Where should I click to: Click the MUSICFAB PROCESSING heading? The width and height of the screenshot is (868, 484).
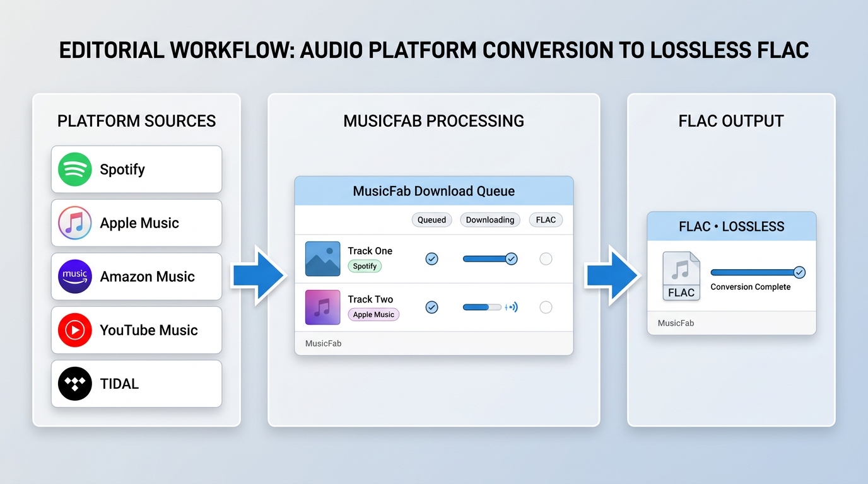point(434,121)
